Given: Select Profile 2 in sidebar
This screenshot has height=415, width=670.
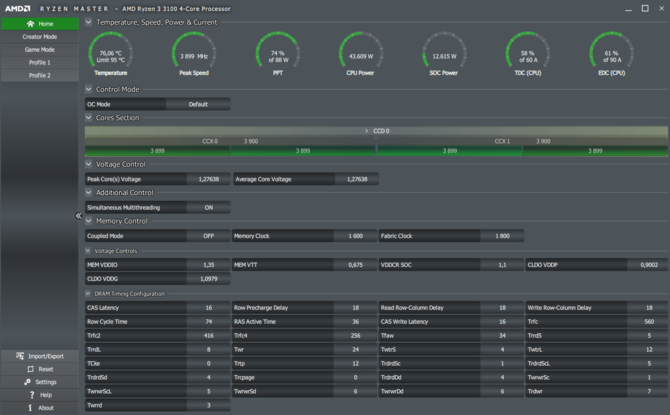Looking at the screenshot, I should tap(39, 75).
